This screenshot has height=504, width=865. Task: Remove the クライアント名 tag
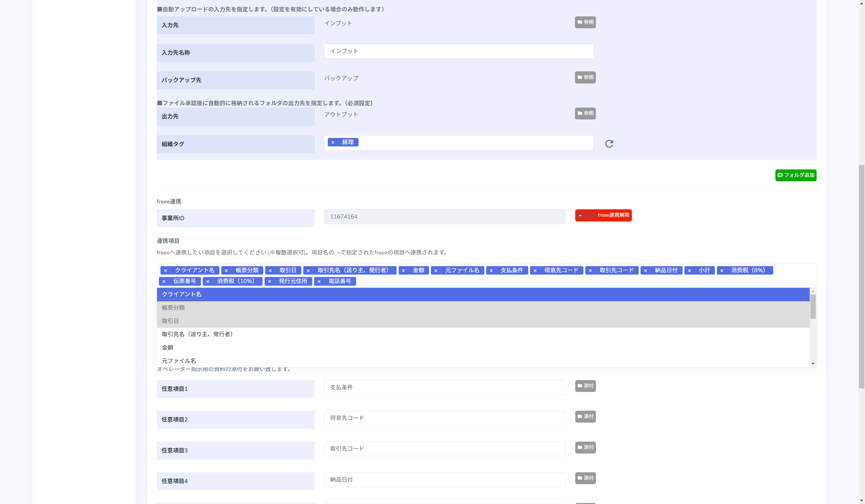tap(165, 271)
